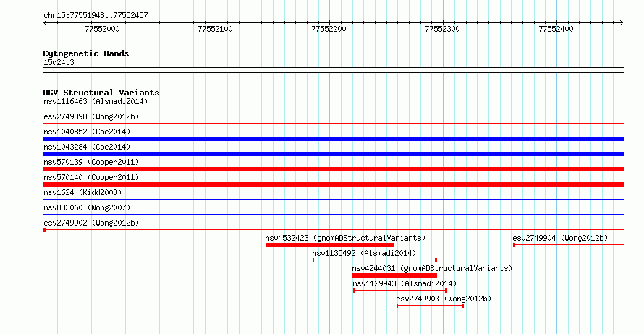Click the nsv1116463 (Alsmadi2014) variant label
This screenshot has height=334, width=644.
point(96,101)
